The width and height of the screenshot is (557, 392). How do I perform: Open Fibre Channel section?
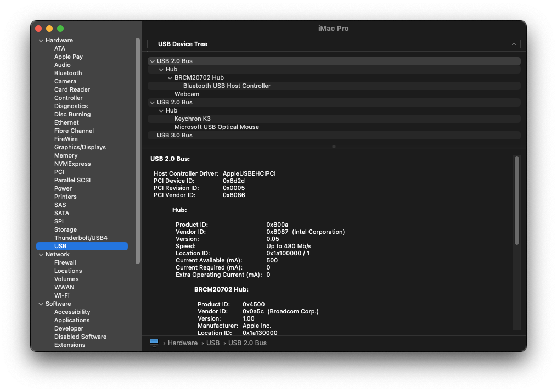[x=74, y=131]
